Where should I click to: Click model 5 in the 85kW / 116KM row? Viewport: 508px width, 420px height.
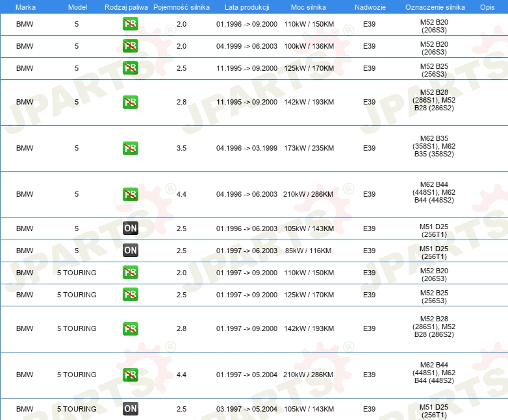(x=77, y=251)
